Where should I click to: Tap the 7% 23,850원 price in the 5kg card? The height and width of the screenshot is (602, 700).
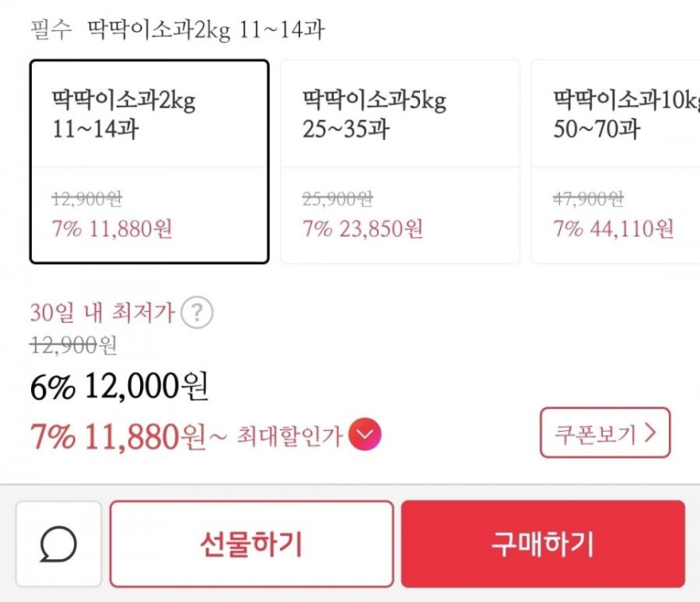coord(362,228)
